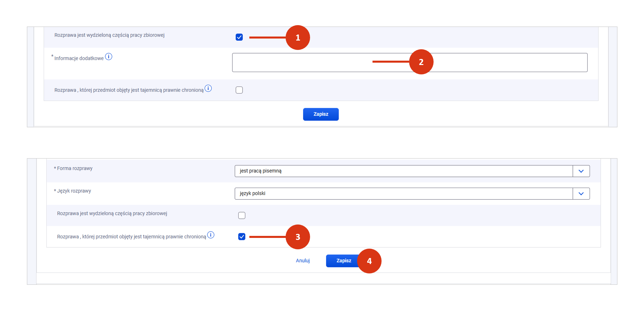
Task: Expand the Język rozprawy dropdown arrow
Action: click(581, 194)
